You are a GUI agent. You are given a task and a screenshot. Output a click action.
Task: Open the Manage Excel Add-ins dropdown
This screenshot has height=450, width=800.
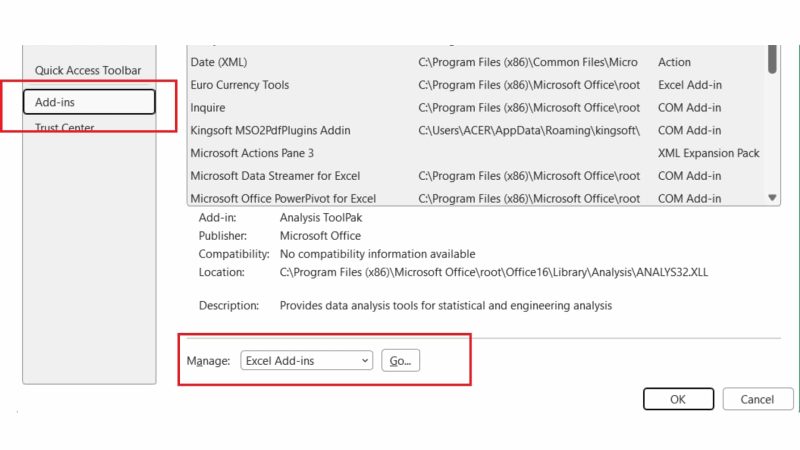pyautogui.click(x=306, y=361)
